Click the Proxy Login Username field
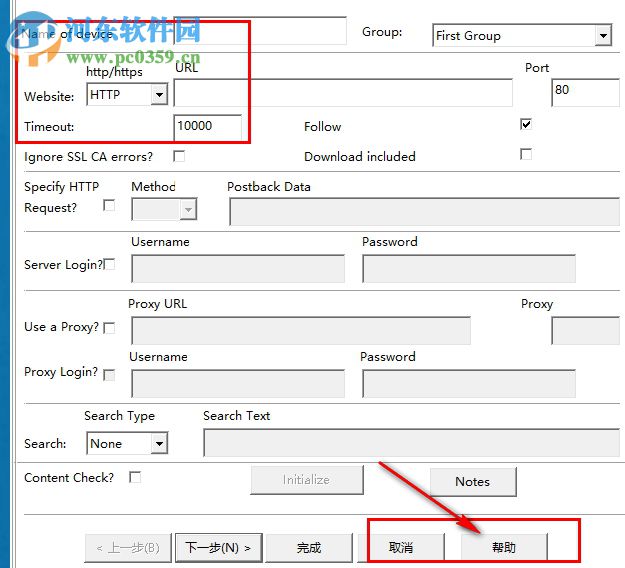The height and width of the screenshot is (568, 625). 238,383
